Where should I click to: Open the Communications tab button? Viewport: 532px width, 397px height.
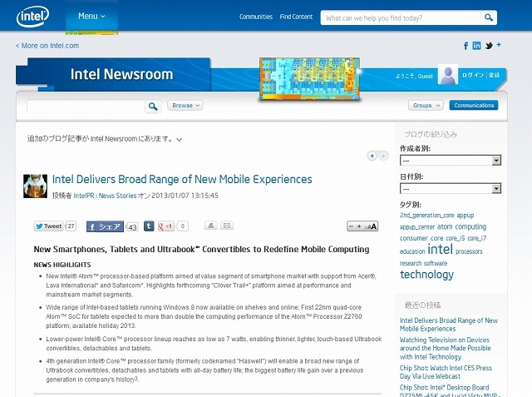[x=474, y=105]
